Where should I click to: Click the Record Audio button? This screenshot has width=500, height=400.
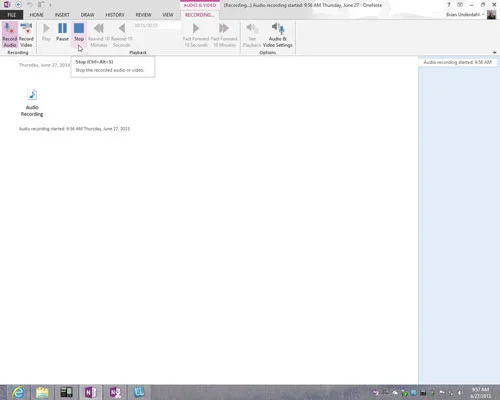click(x=10, y=35)
